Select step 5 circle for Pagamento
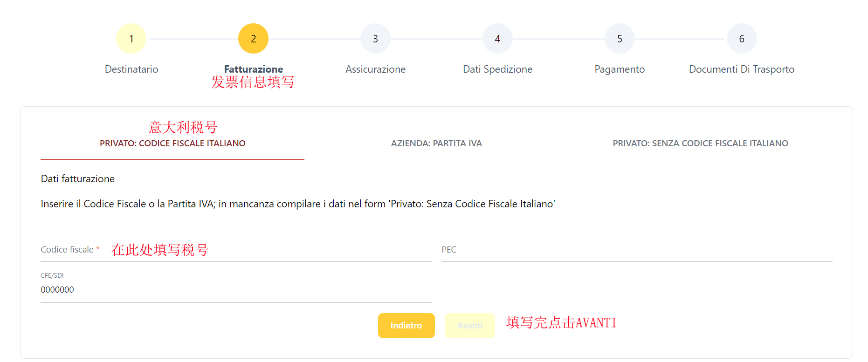The width and height of the screenshot is (868, 362). [x=620, y=39]
